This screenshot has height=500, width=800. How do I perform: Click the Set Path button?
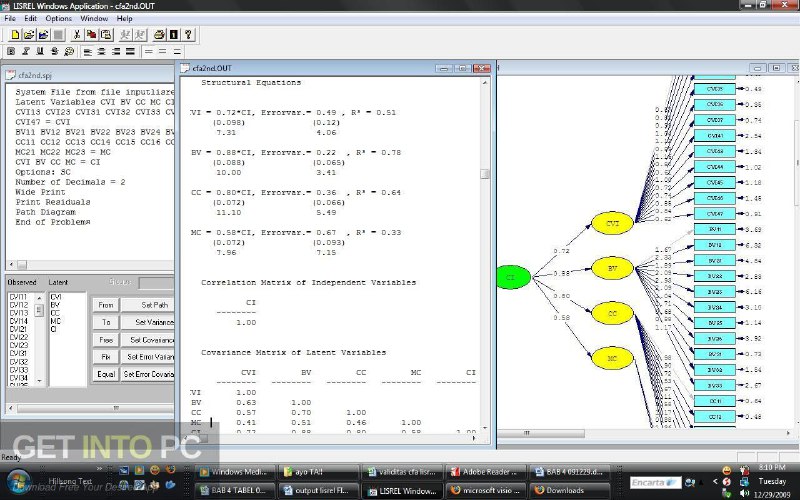148,305
